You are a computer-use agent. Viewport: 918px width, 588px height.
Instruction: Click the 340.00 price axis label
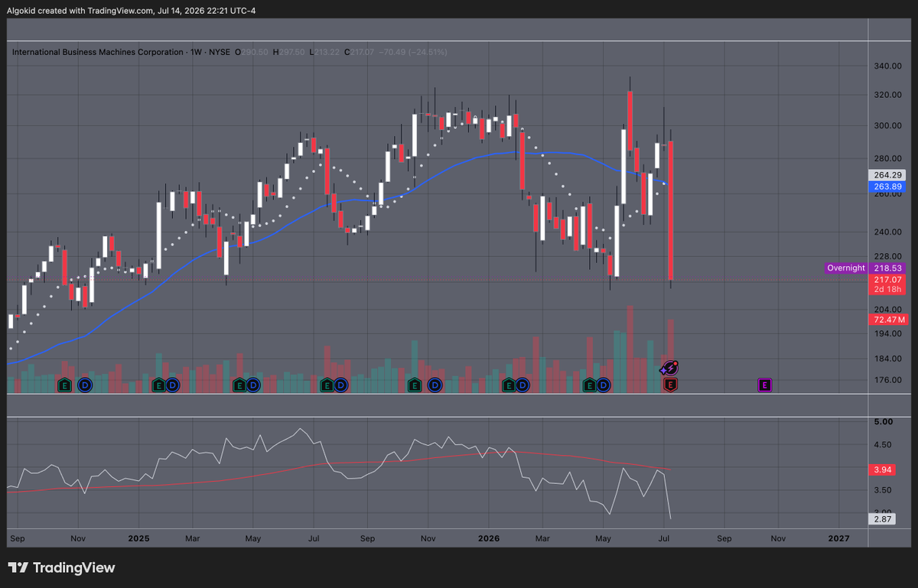(x=888, y=67)
